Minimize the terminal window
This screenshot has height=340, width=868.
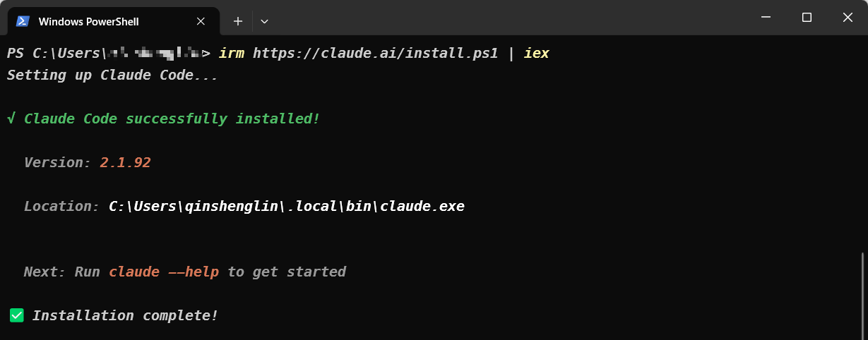coord(765,17)
